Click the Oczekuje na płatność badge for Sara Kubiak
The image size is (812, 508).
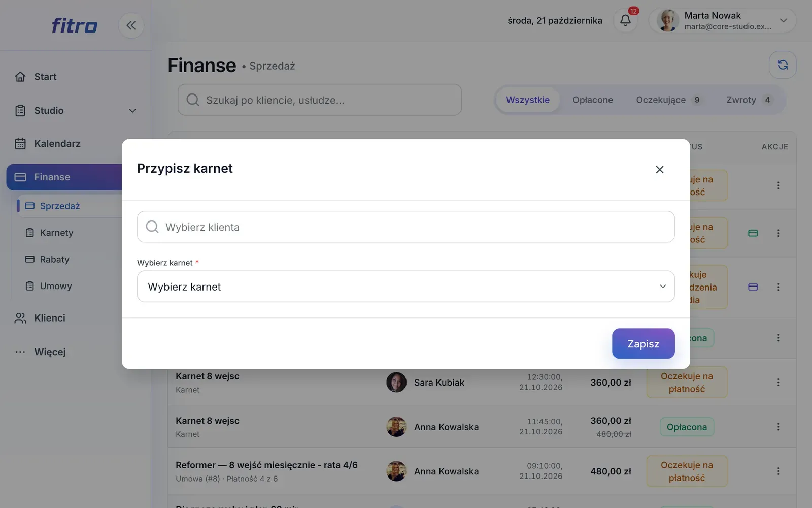tap(687, 383)
